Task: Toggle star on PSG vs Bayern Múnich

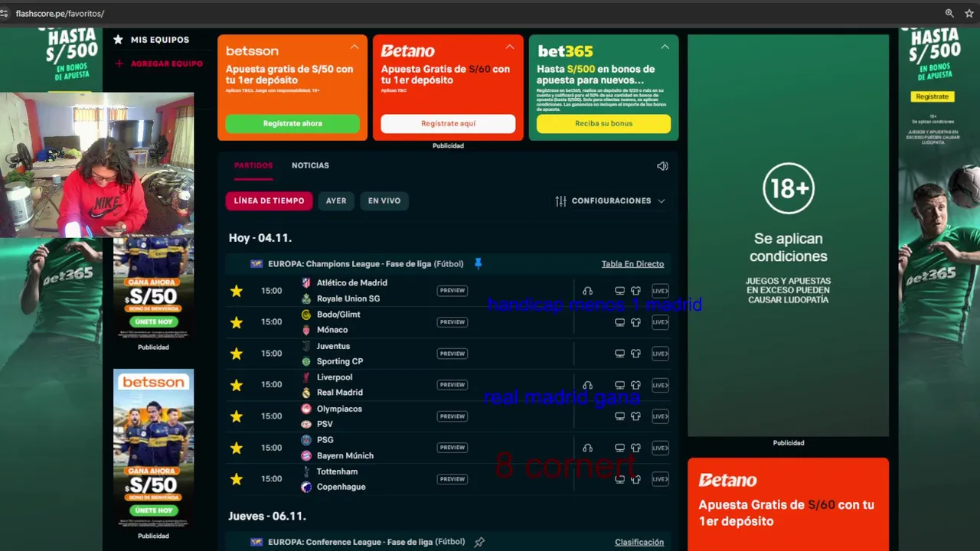Action: 237,448
